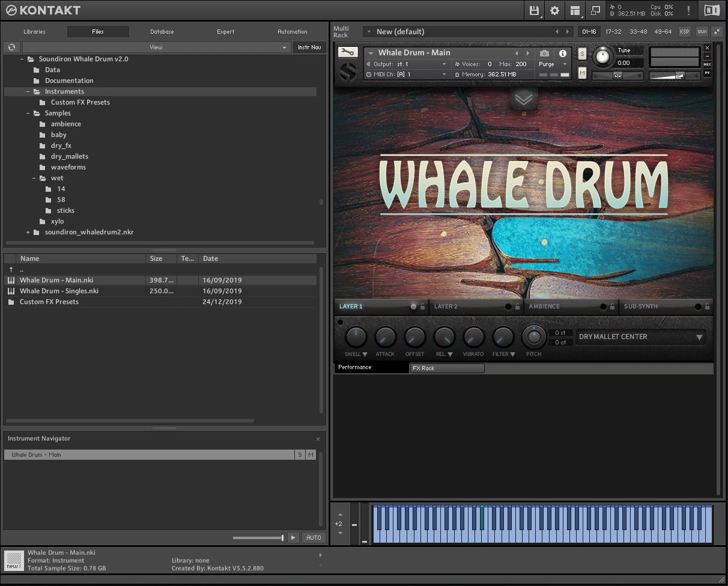Select Whale Drum - Singles.nki file

pyautogui.click(x=59, y=291)
